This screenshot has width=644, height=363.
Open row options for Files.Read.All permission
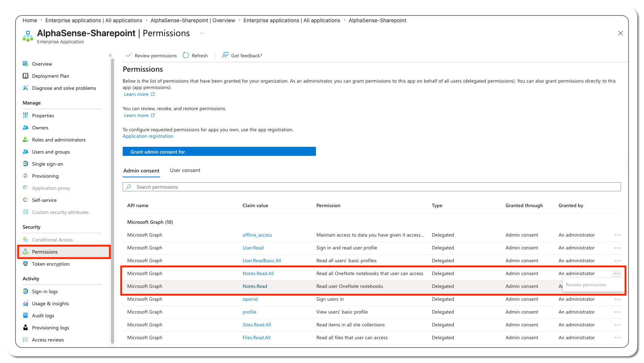[617, 338]
